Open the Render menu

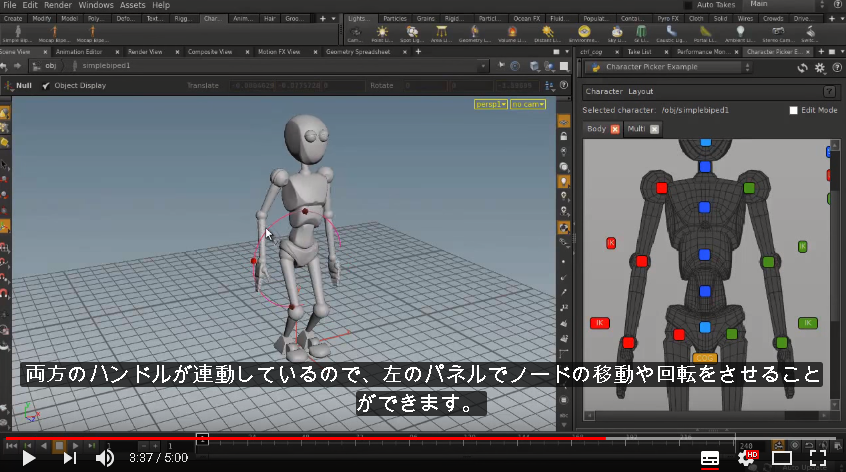(x=58, y=5)
